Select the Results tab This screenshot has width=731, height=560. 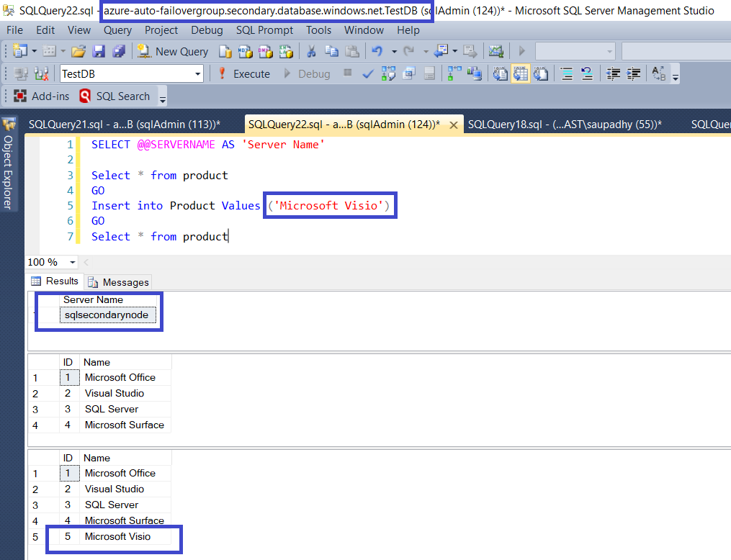click(55, 281)
